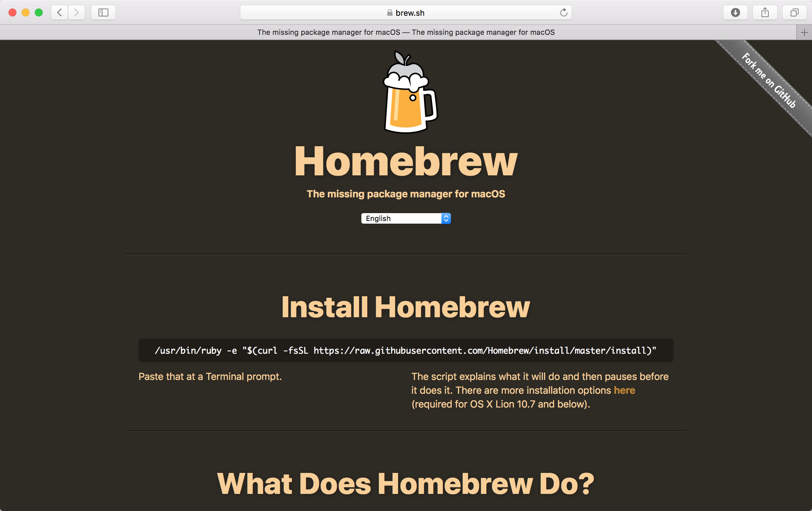Click the green fullscreen window button
The width and height of the screenshot is (812, 511).
(39, 12)
